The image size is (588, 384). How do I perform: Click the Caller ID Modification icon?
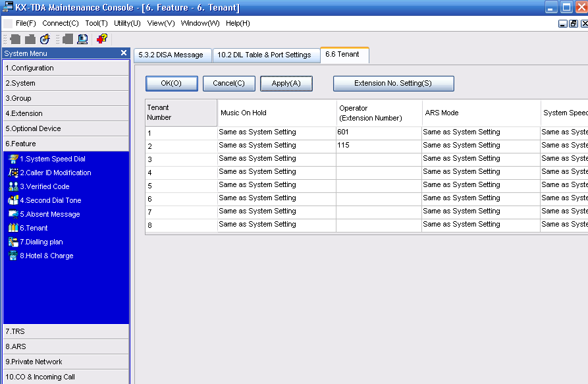[x=13, y=173]
